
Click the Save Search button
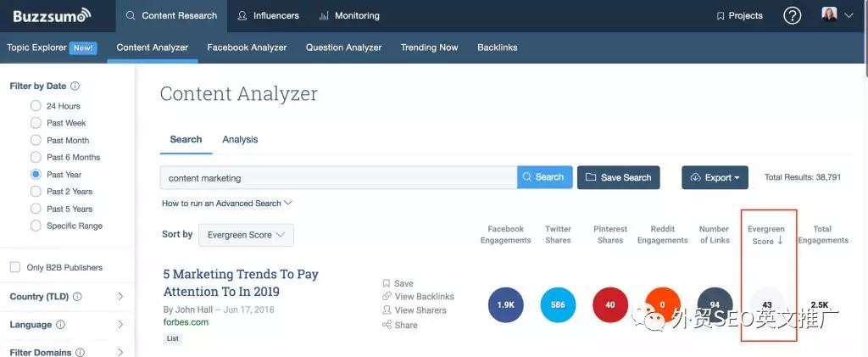(618, 178)
